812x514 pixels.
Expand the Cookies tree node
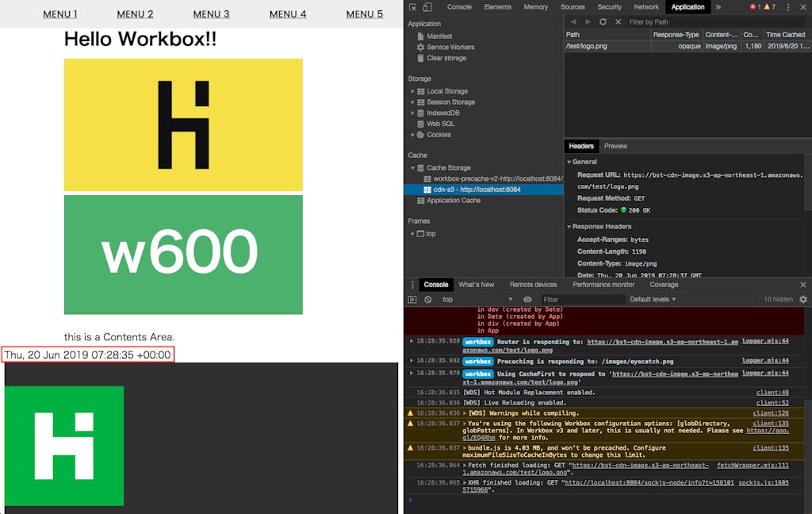click(x=412, y=135)
